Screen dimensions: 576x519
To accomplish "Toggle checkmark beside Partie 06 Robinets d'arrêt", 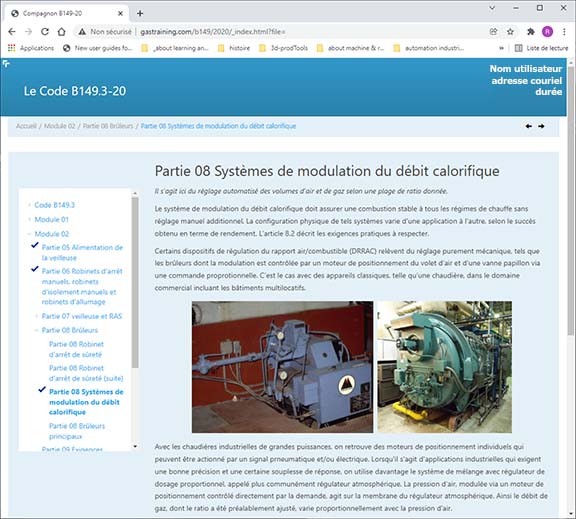I will [35, 269].
